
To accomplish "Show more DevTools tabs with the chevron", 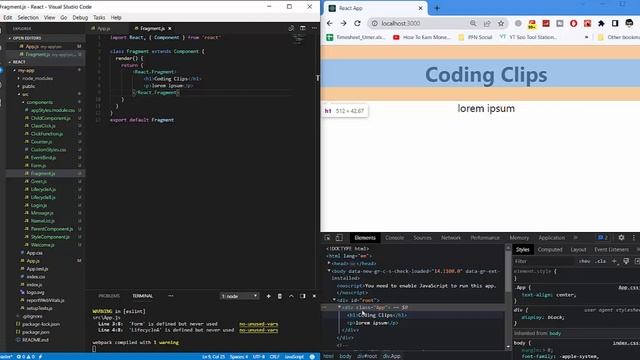I will (x=576, y=238).
